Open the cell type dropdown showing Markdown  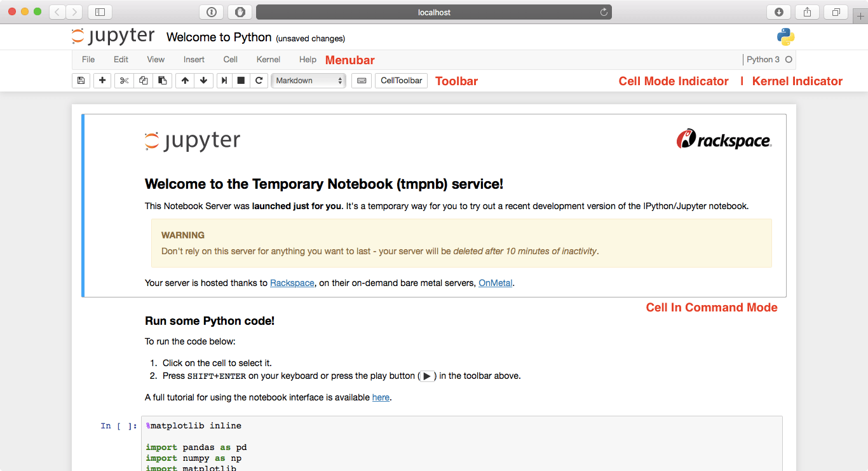pos(308,81)
